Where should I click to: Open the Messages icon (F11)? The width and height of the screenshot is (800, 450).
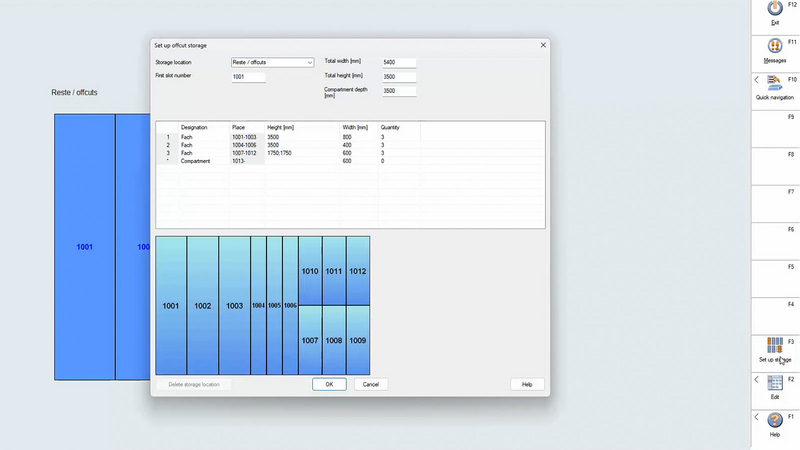pos(774,47)
